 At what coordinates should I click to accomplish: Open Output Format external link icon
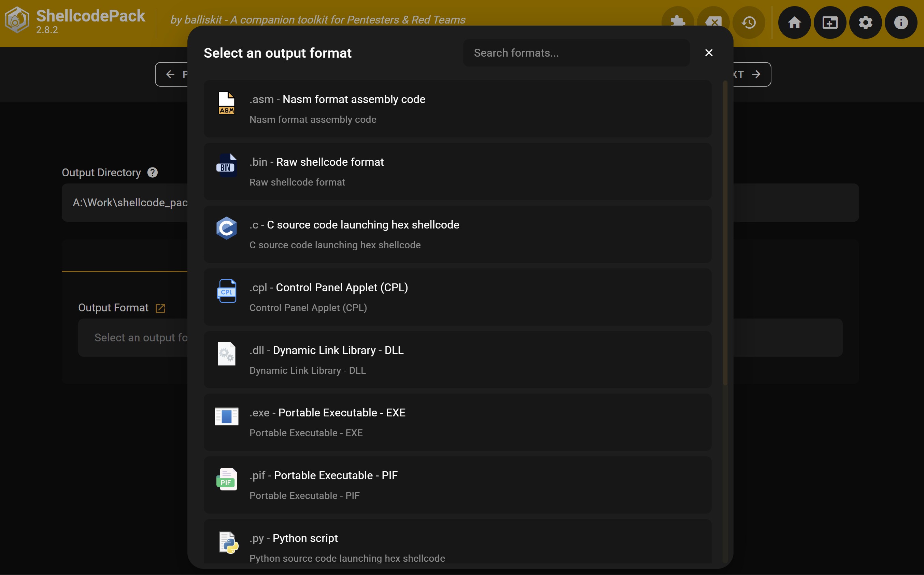160,308
